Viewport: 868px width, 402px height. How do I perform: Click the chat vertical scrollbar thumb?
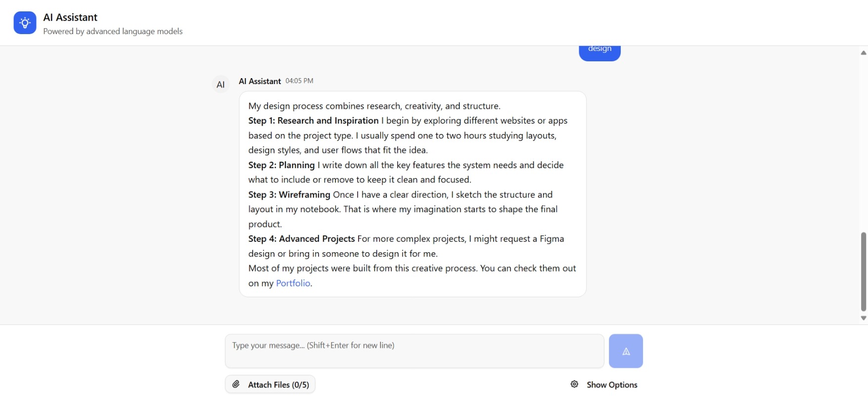pos(863,272)
